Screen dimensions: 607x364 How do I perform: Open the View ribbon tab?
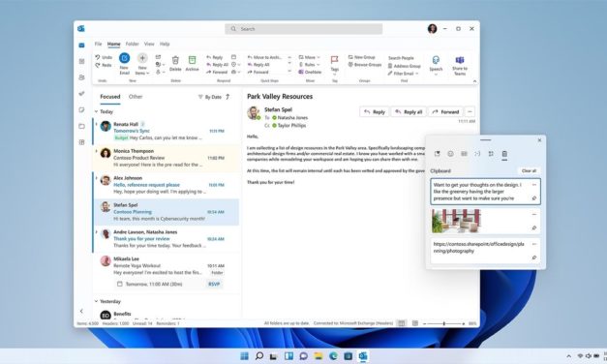tap(149, 44)
